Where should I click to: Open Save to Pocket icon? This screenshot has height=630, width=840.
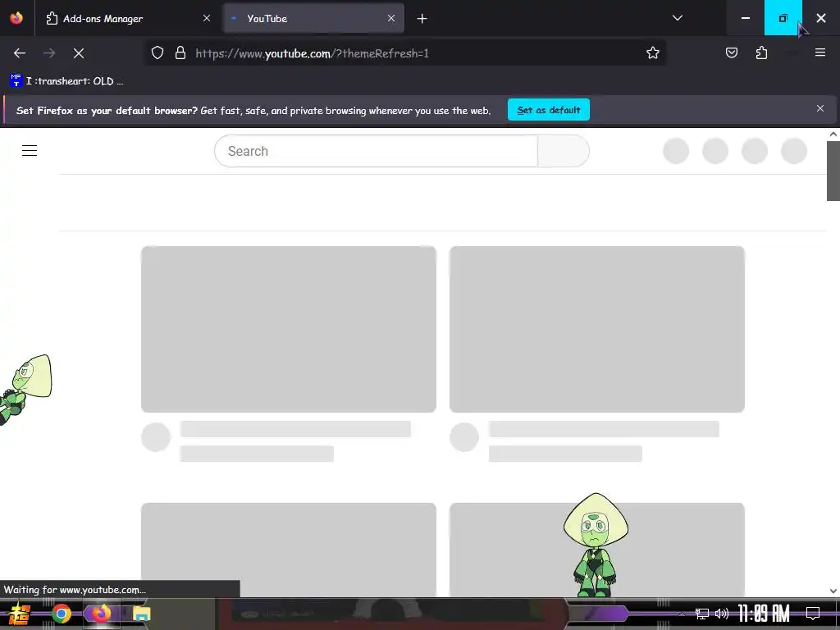pyautogui.click(x=732, y=53)
